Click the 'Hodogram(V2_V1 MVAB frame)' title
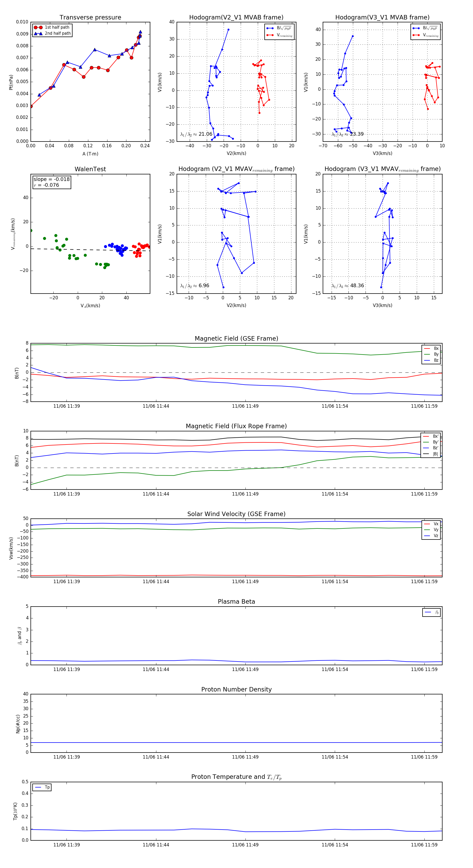The height and width of the screenshot is (868, 473). [236, 18]
